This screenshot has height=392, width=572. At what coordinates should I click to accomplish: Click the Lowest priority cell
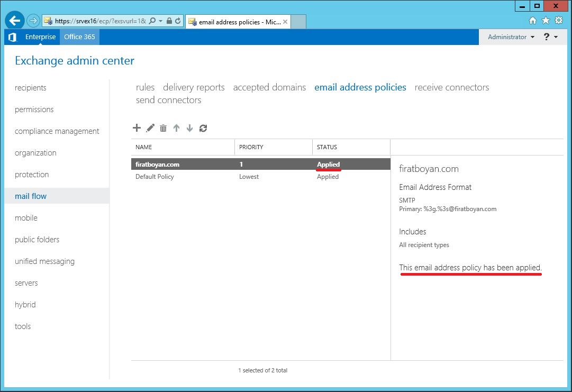tap(249, 177)
